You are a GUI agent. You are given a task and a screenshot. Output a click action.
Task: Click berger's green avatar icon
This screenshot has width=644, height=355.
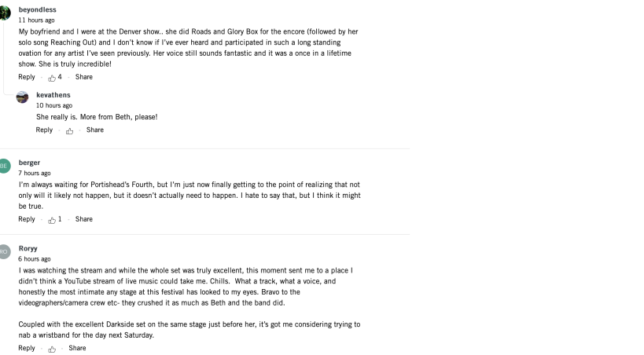(5, 166)
